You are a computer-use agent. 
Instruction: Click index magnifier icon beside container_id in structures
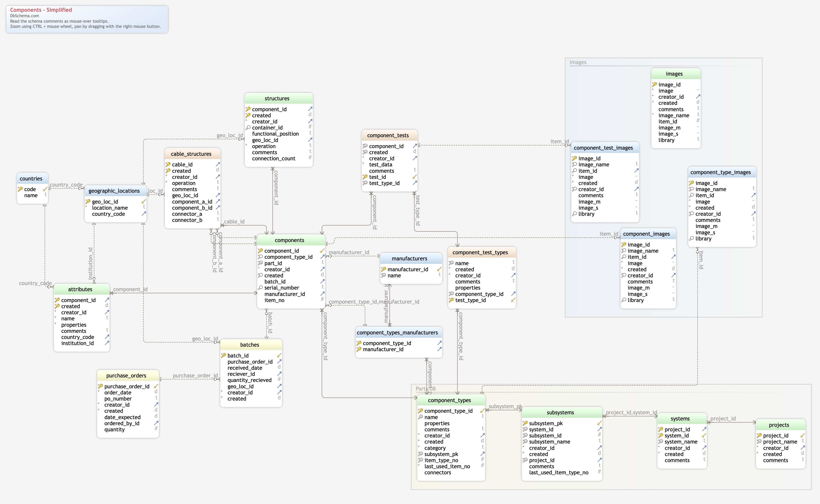coord(248,127)
